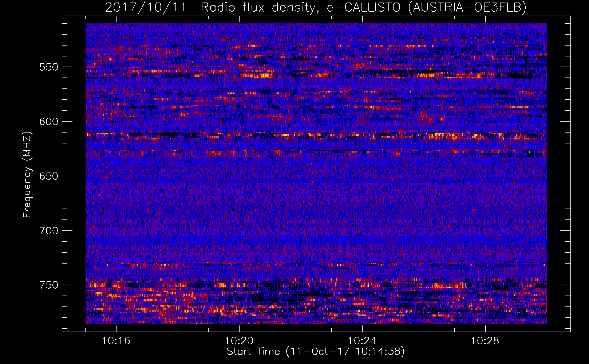The image size is (589, 364).
Task: Click the '550' frequency tick label
Action: click(x=49, y=67)
